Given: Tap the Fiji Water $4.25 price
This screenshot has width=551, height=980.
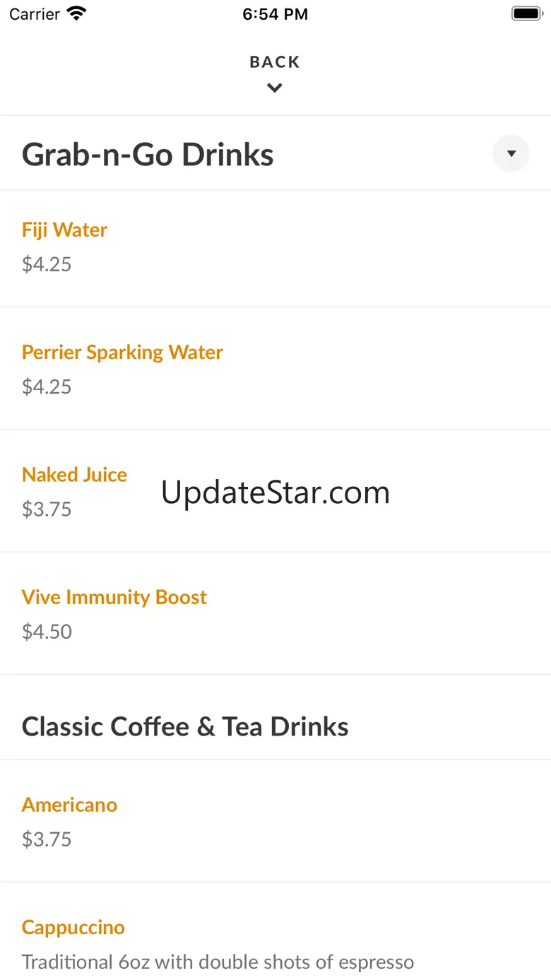Looking at the screenshot, I should coord(47,264).
